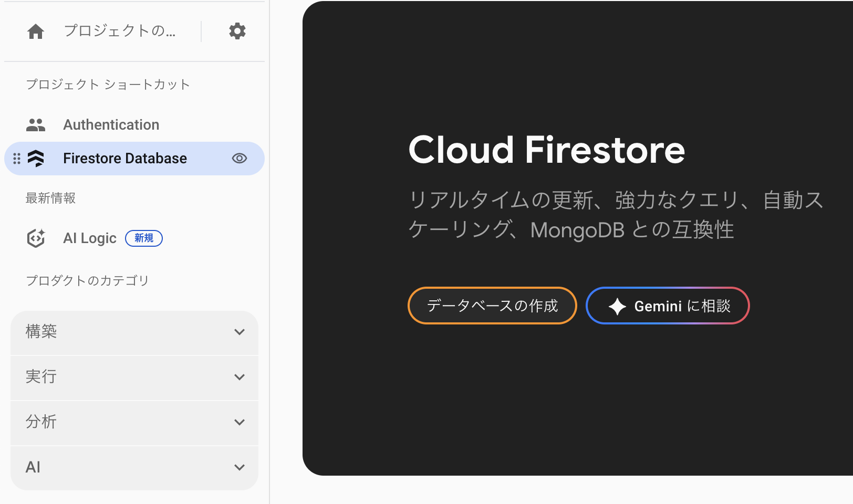Click the Gemini sparkle star icon
This screenshot has height=504, width=853.
coord(617,306)
